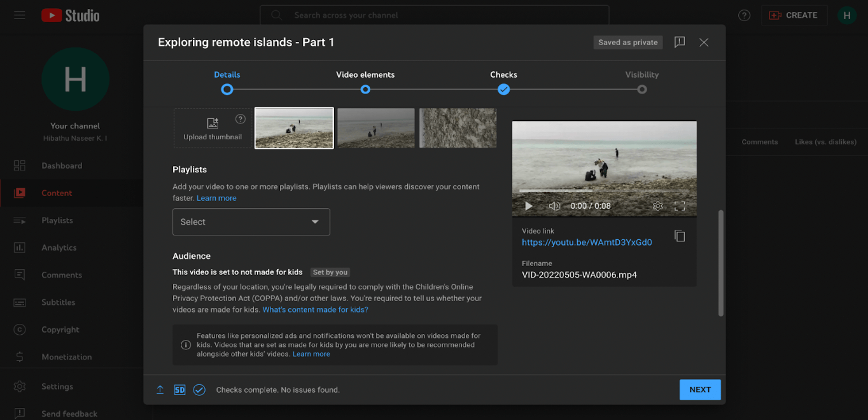The height and width of the screenshot is (420, 868).
Task: Open the hamburger menu in Studio header
Action: pos(20,15)
